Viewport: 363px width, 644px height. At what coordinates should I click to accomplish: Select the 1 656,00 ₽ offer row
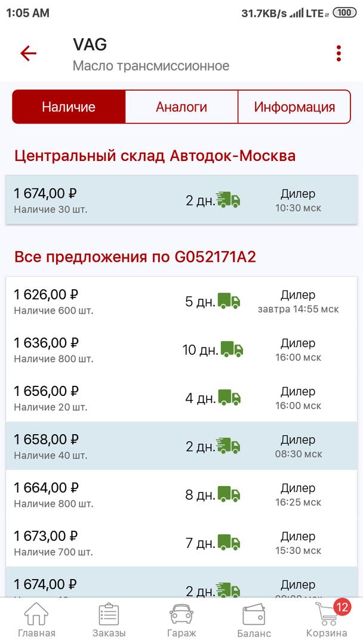(181, 398)
